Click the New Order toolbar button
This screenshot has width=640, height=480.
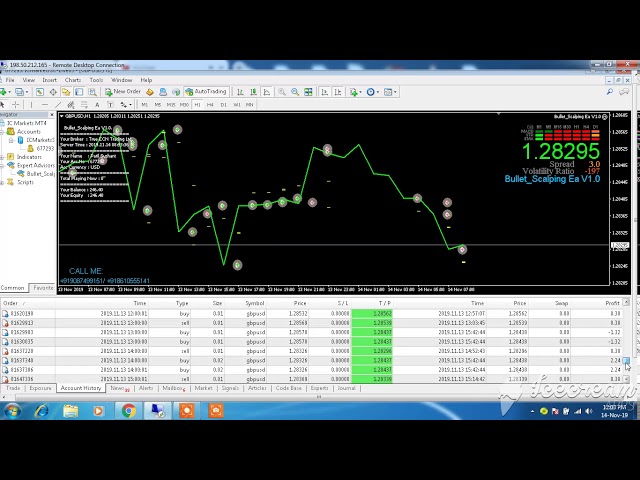tap(124, 91)
